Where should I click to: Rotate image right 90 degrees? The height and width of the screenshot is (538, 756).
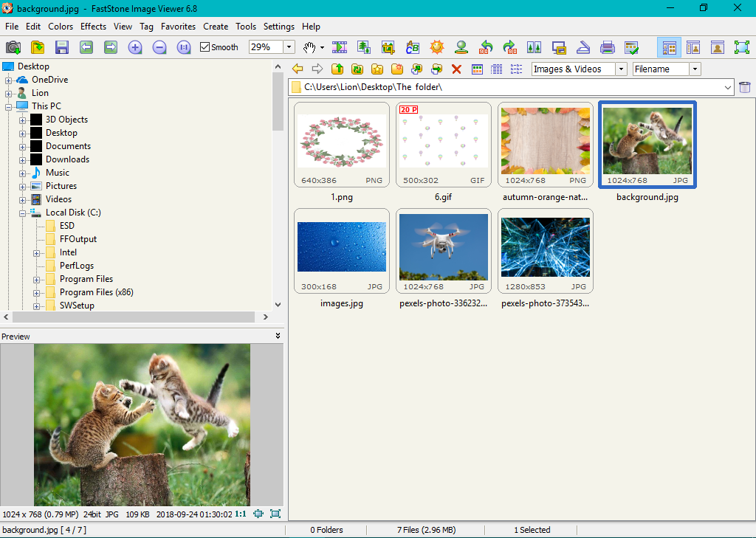pos(510,47)
